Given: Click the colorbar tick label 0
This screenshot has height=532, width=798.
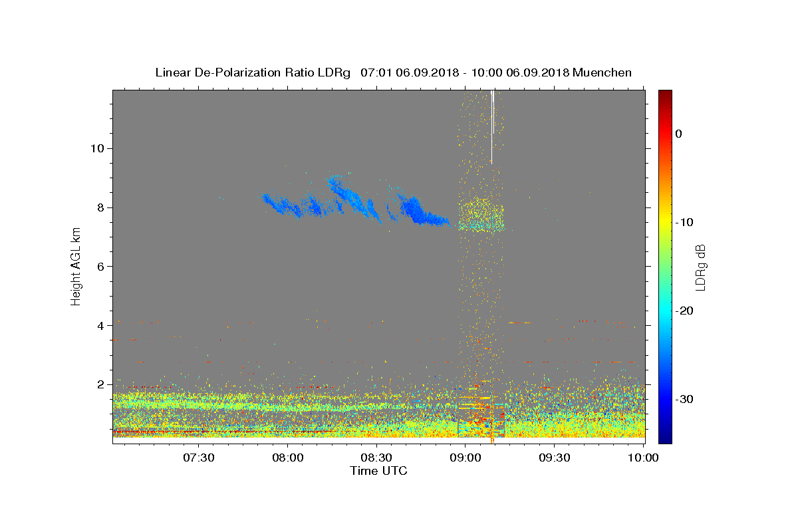Looking at the screenshot, I should [678, 134].
